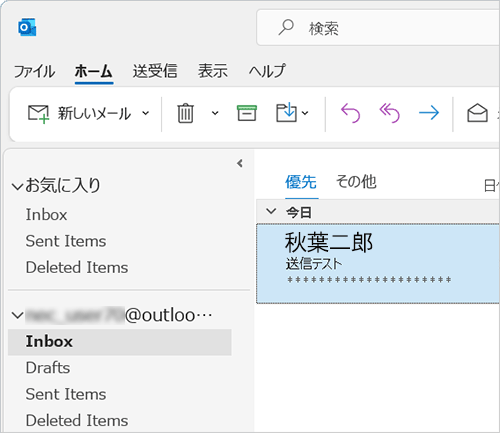Forward the message with the blue arrow
This screenshot has height=433, width=500.
tap(429, 113)
